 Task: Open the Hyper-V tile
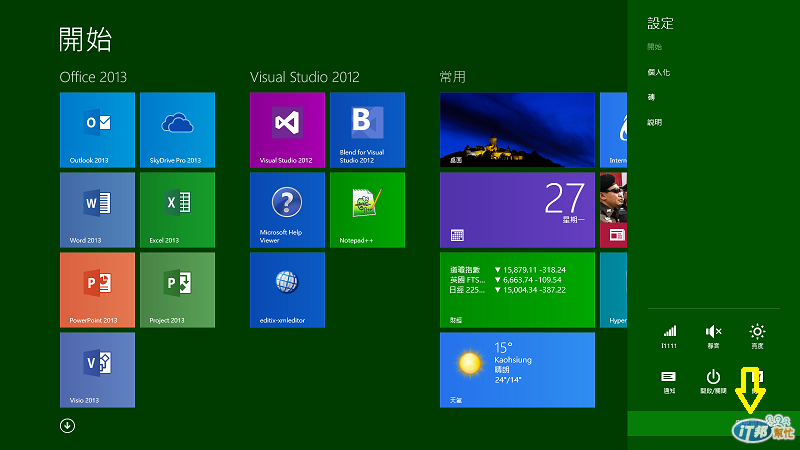point(614,290)
